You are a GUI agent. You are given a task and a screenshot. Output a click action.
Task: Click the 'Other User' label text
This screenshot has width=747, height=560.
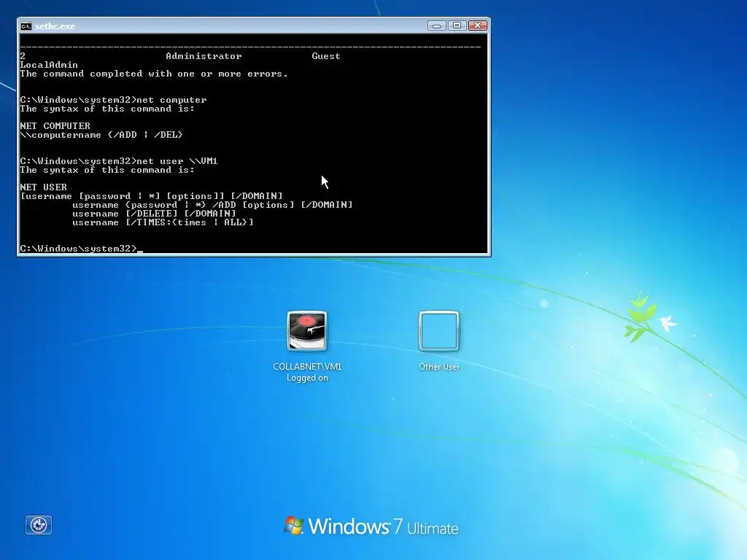438,367
